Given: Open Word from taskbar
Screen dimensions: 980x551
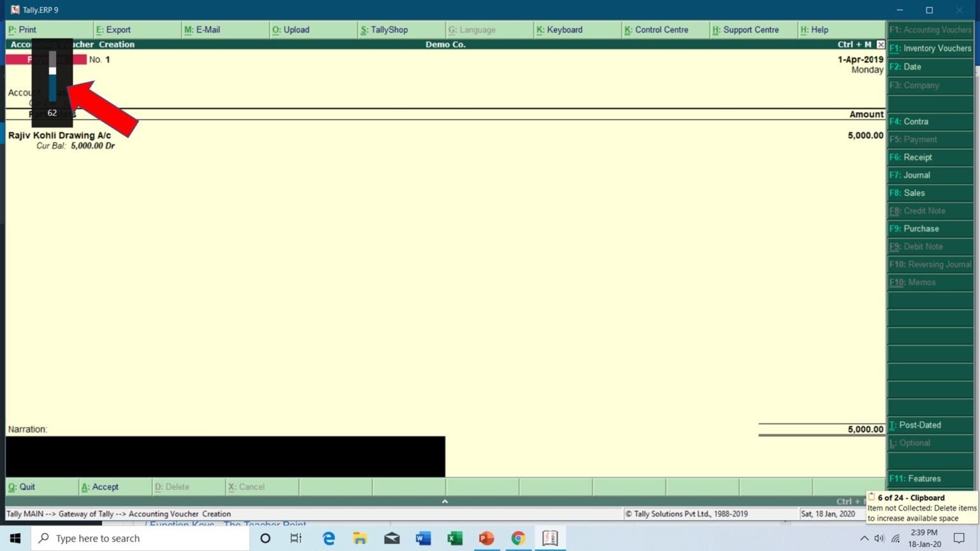Looking at the screenshot, I should (x=423, y=538).
